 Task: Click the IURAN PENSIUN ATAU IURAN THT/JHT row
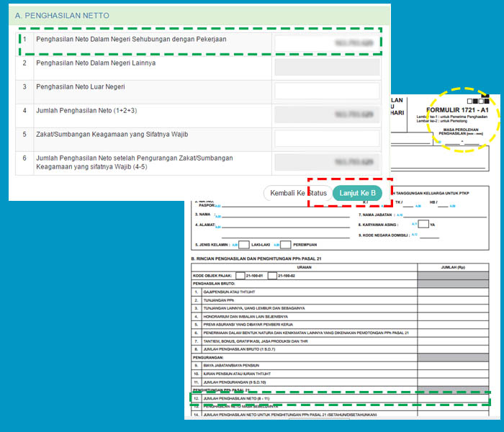pos(340,374)
